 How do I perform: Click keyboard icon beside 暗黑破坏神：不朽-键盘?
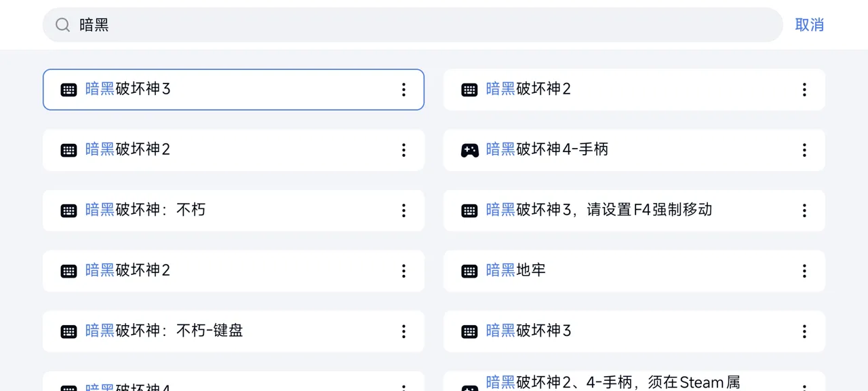pos(69,331)
